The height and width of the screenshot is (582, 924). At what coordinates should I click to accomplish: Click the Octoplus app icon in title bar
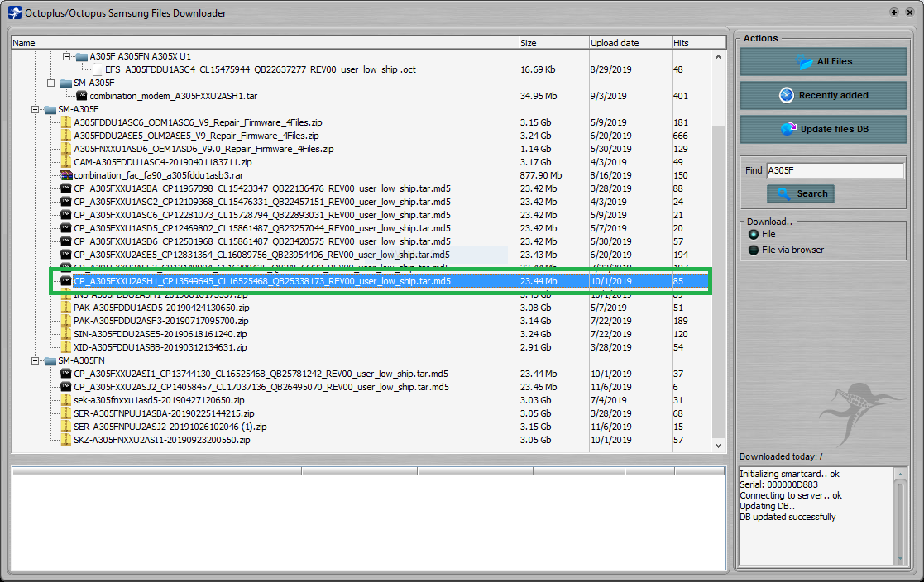(14, 12)
